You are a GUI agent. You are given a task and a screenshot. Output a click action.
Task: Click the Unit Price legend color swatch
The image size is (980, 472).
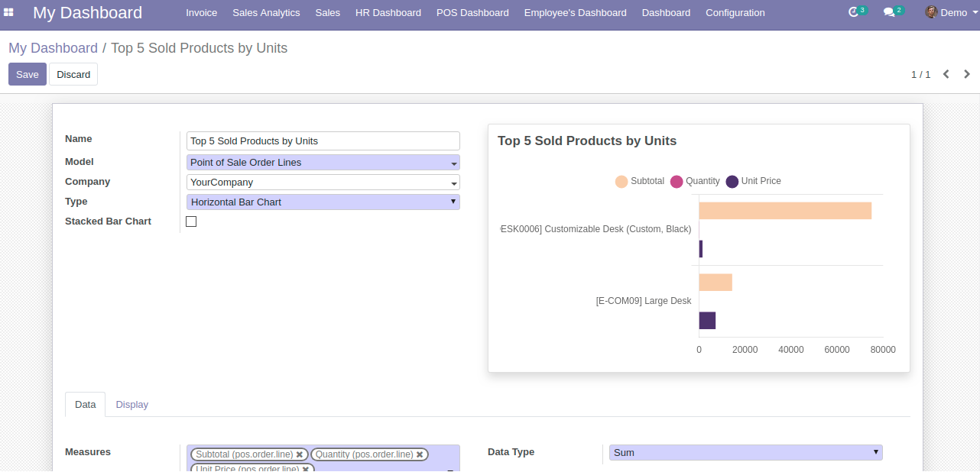tap(732, 181)
